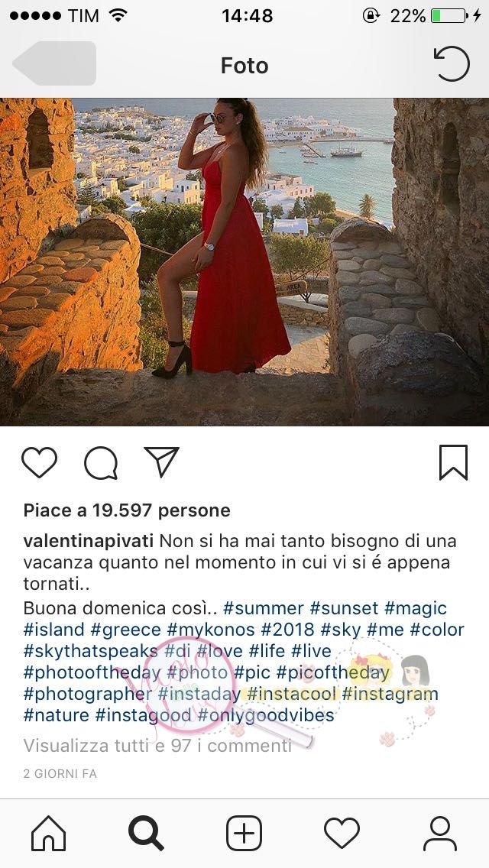Save post using the bookmark icon

coord(454,462)
